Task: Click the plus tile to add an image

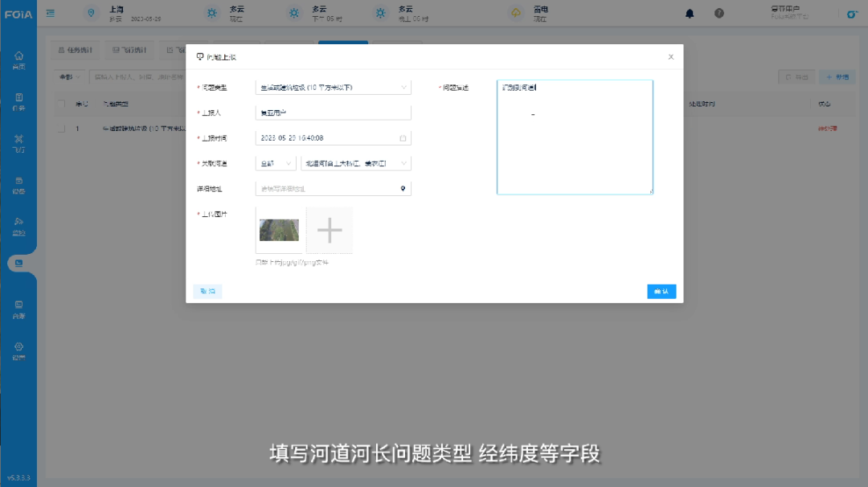Action: (330, 231)
